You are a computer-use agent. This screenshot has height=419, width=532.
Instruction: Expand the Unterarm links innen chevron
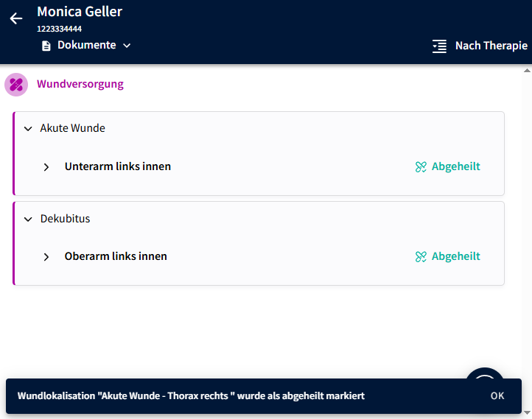coord(46,167)
